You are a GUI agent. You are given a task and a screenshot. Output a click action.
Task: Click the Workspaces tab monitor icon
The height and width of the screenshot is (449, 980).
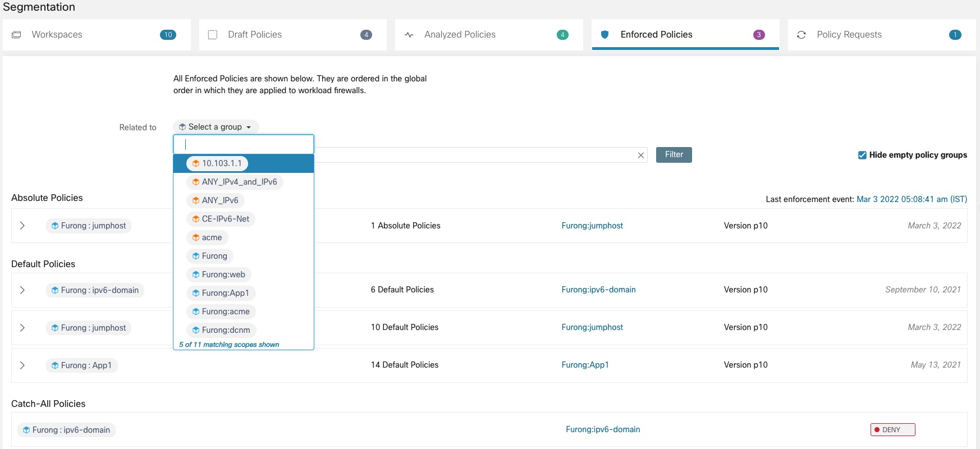coord(16,35)
